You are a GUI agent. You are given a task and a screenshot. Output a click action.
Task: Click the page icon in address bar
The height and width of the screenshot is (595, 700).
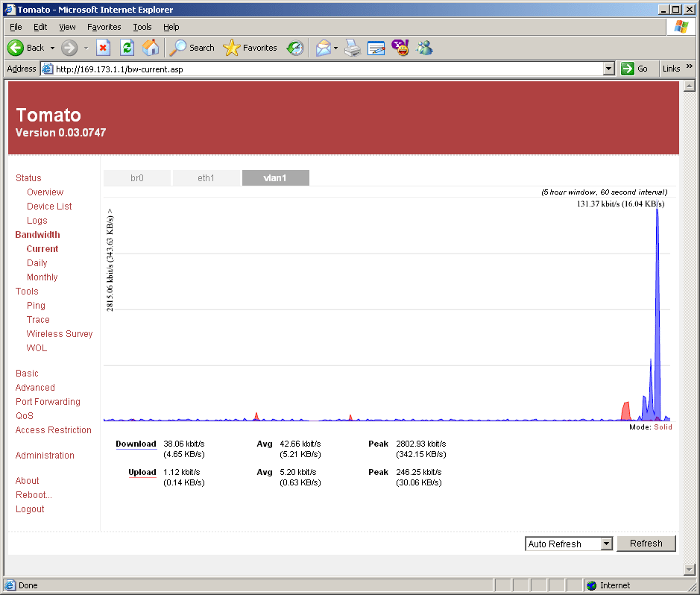(x=47, y=69)
